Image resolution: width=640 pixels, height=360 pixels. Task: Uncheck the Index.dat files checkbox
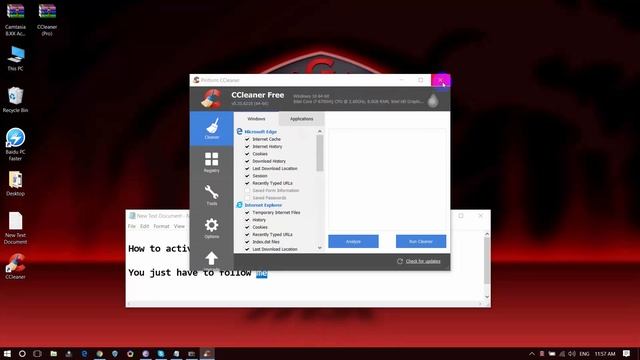(x=247, y=242)
